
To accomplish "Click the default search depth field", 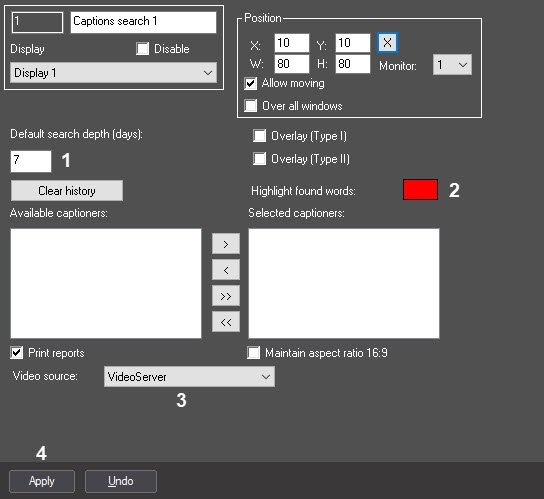I will 31,161.
